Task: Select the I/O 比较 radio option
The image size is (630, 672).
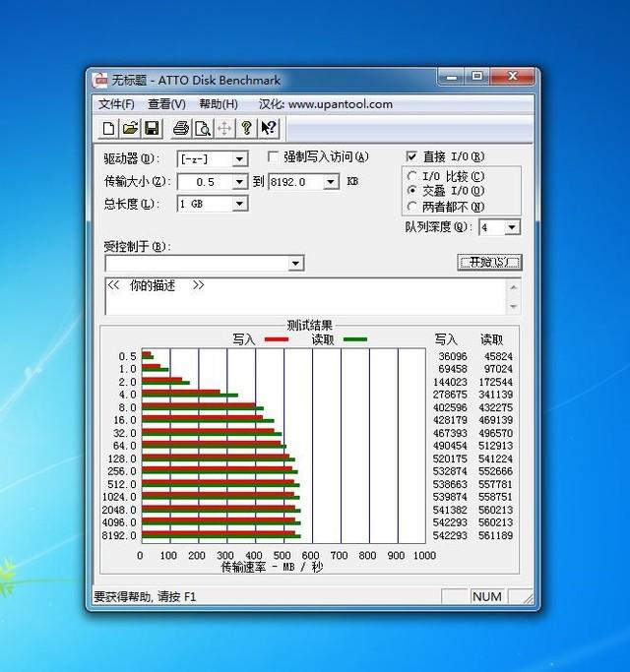Action: click(x=411, y=176)
